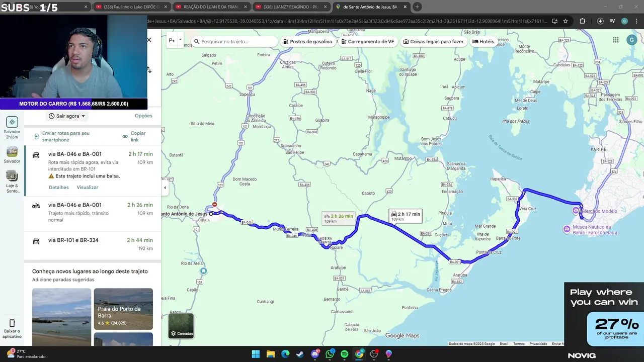
Task: Open browser downloads icon
Action: click(x=600, y=21)
